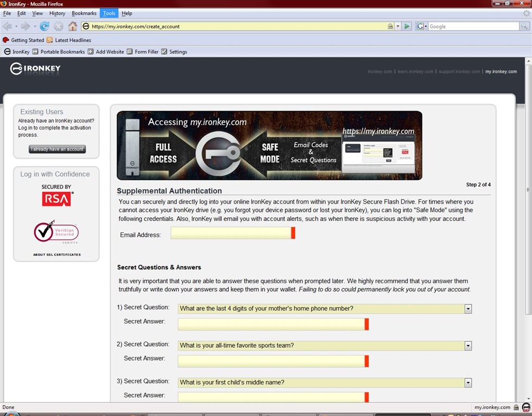This screenshot has height=416, width=532.
Task: Open the search engine selector dropdown
Action: (x=422, y=26)
